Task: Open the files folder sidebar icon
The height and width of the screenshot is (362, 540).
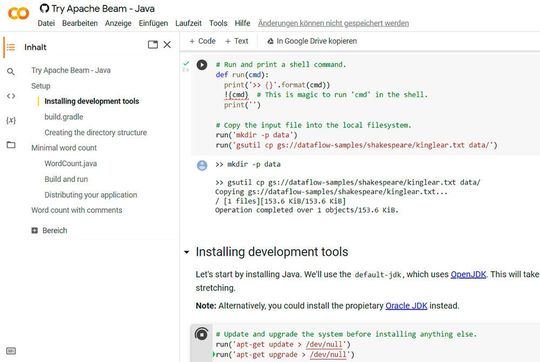Action: tap(11, 145)
